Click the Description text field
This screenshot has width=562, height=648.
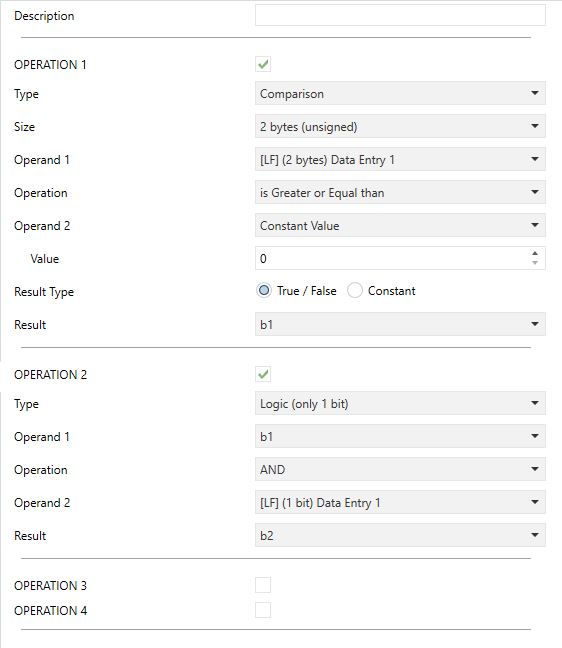tap(400, 15)
